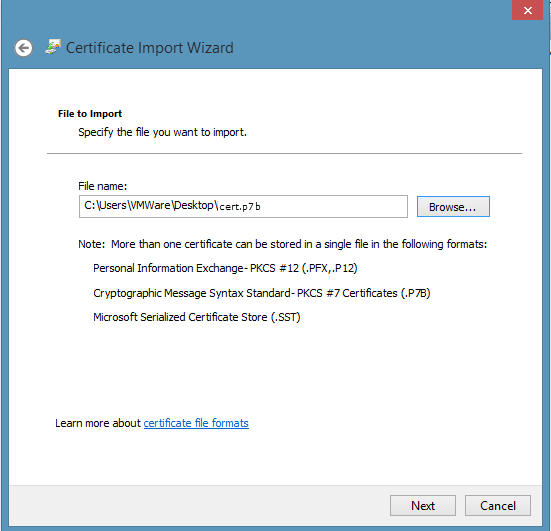The height and width of the screenshot is (531, 551).
Task: Click the File name: label
Action: (102, 186)
